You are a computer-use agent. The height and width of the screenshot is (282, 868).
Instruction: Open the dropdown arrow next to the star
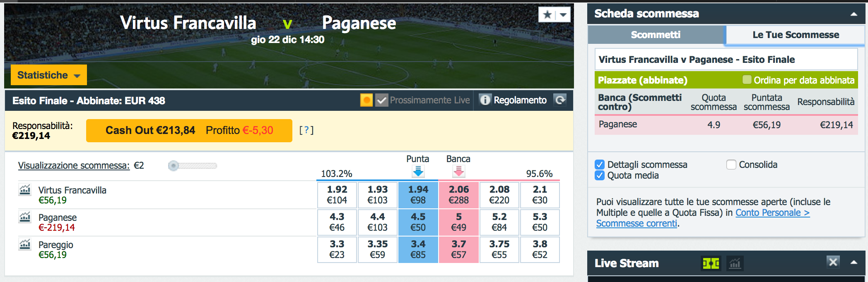tap(563, 15)
